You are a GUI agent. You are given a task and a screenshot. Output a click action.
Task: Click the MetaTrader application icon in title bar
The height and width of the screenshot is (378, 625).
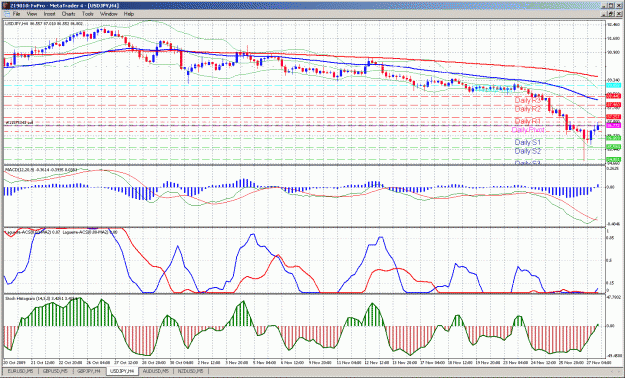[x=5, y=6]
